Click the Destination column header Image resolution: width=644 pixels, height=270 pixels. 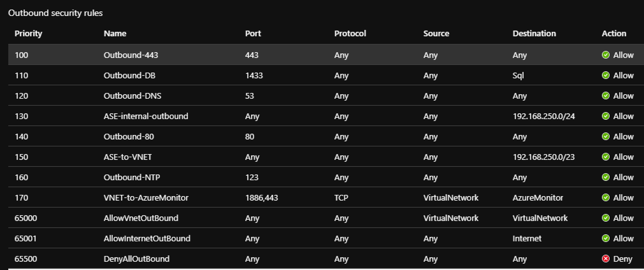534,33
